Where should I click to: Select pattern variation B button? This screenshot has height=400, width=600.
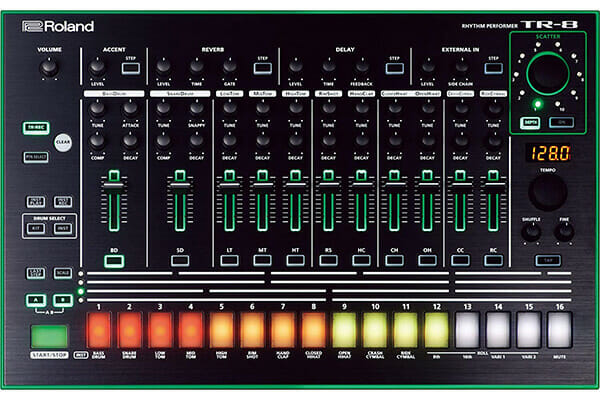tap(63, 300)
